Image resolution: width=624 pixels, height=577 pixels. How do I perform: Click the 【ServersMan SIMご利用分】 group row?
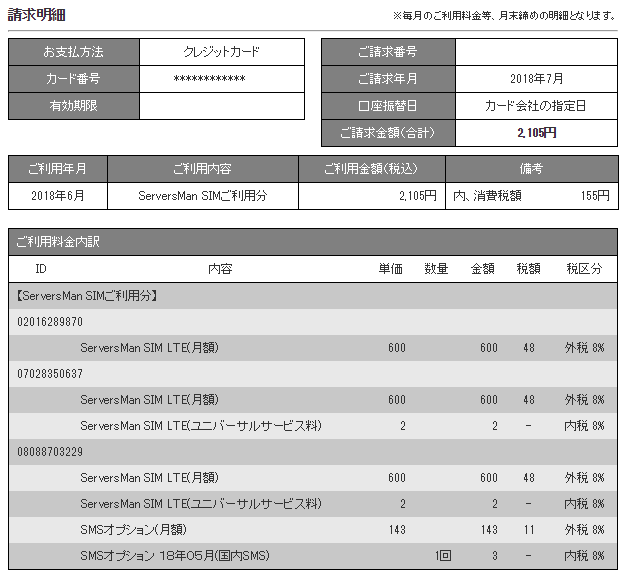(313, 296)
